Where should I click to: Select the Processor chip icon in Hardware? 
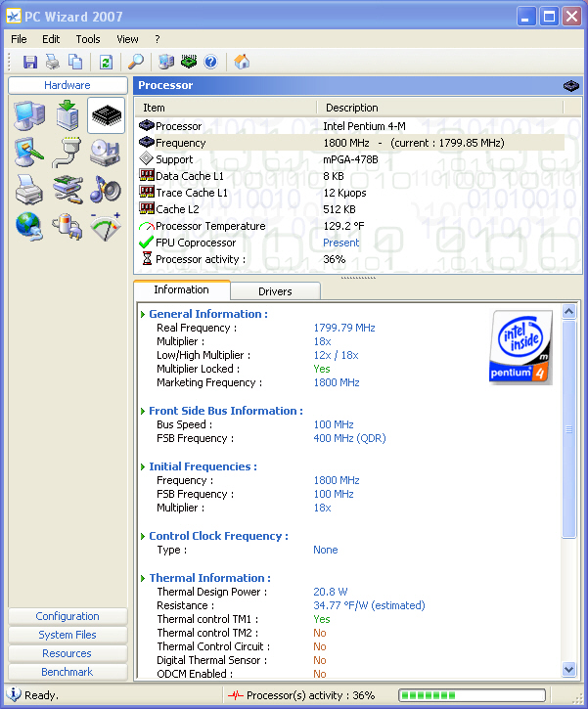point(107,115)
